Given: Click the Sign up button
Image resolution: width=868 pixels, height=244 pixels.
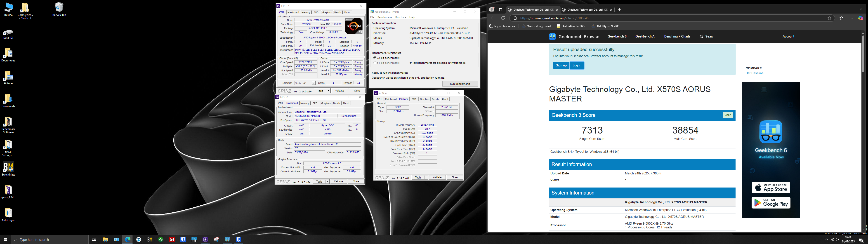Looking at the screenshot, I should tap(561, 65).
